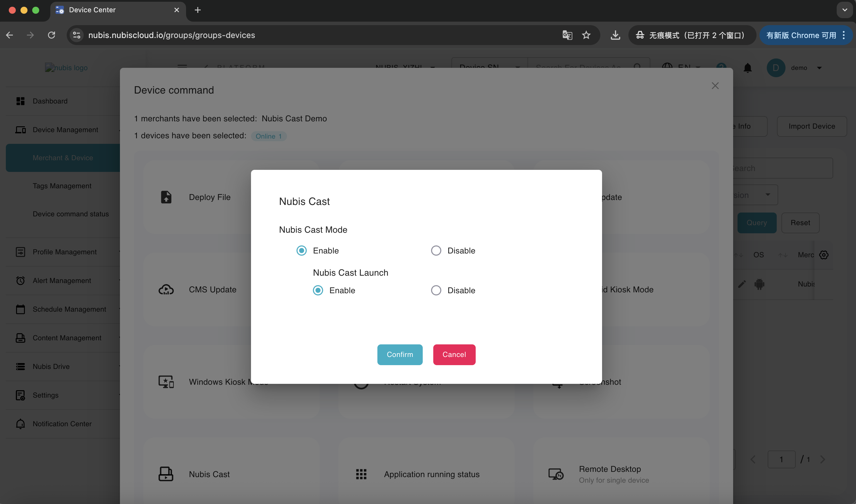Screen dimensions: 856x504
Task: Click the table column settings gear icon
Action: 824,255
